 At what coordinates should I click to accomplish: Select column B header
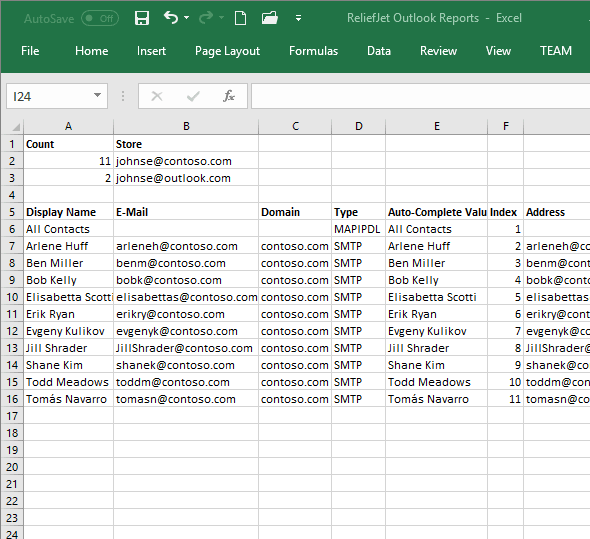(186, 126)
